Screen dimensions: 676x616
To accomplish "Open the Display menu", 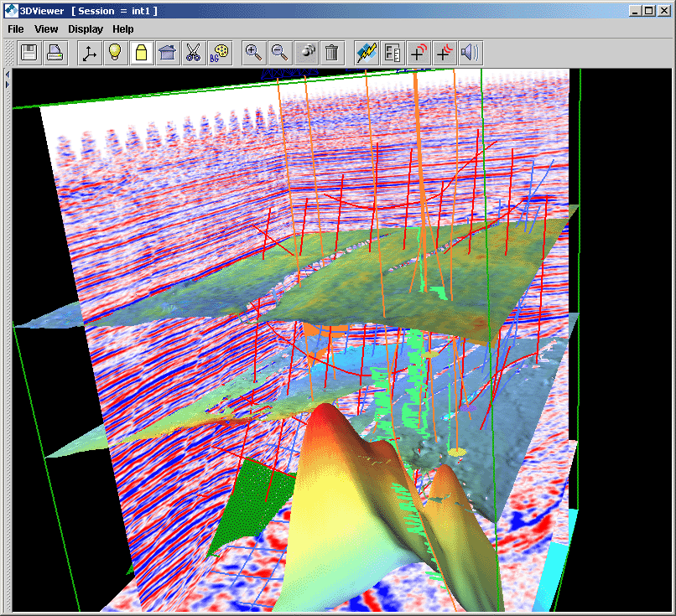I will coord(86,29).
